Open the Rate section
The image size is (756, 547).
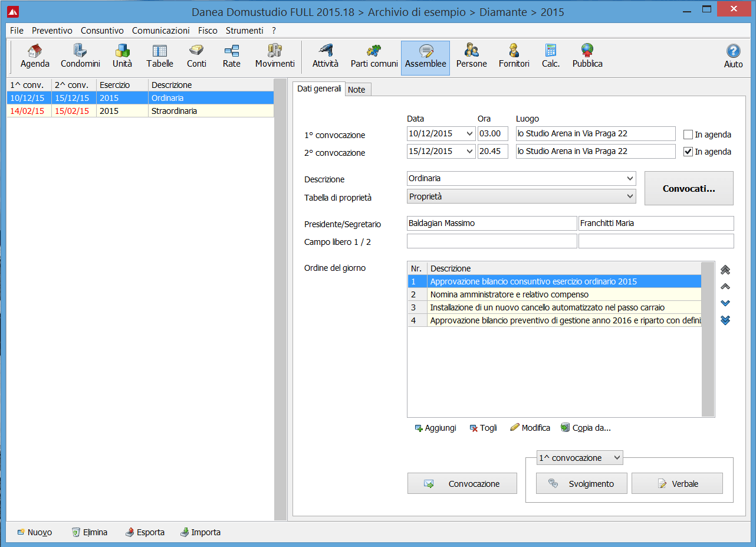click(231, 57)
